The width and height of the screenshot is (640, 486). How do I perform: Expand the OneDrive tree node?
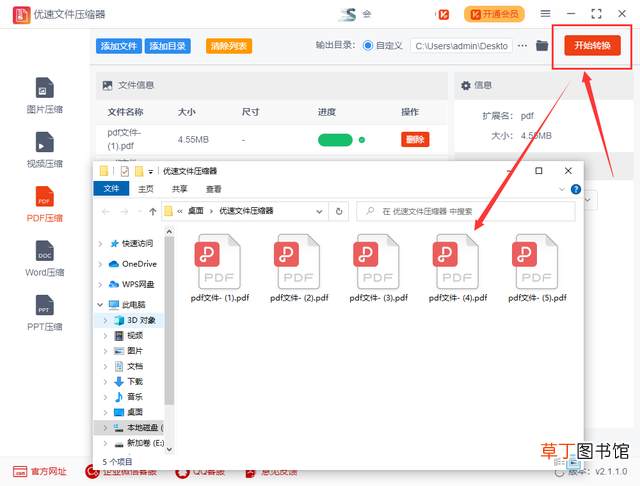click(x=100, y=264)
